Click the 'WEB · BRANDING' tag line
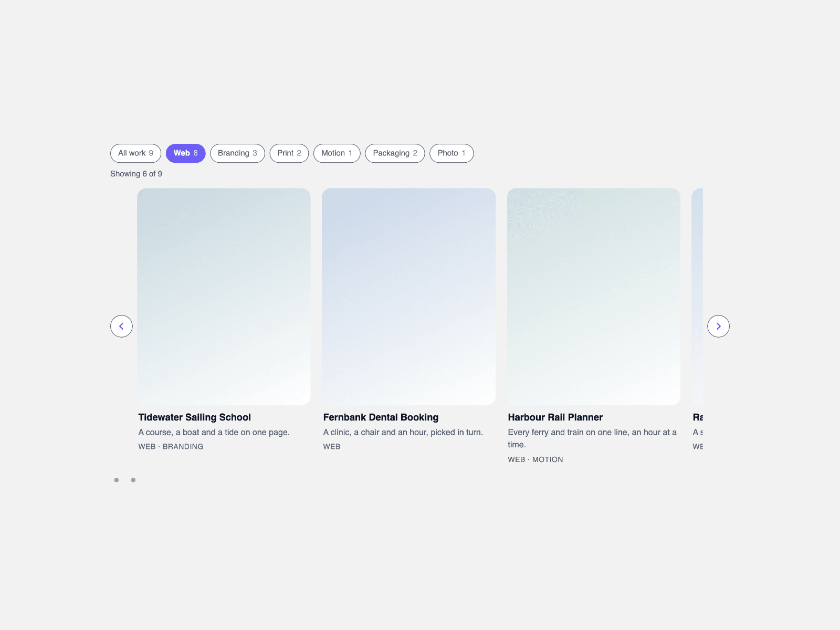The image size is (840, 630). click(171, 447)
